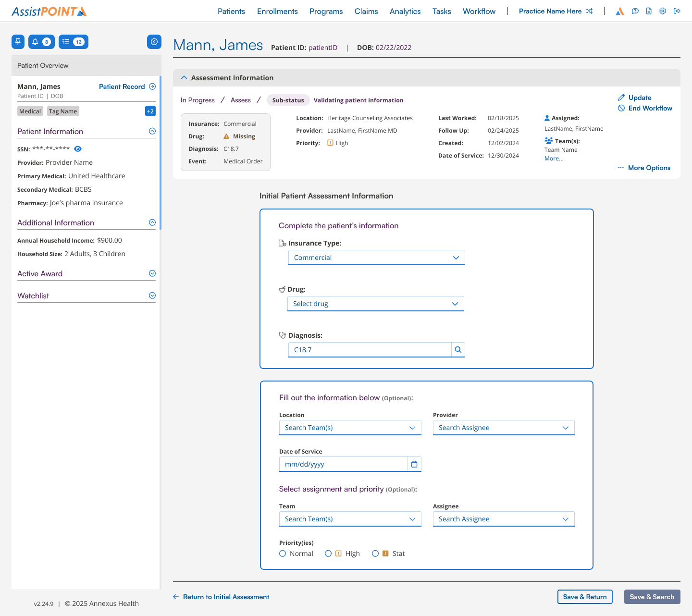The height and width of the screenshot is (616, 692).
Task: Select the Normal priority radio button
Action: point(283,554)
